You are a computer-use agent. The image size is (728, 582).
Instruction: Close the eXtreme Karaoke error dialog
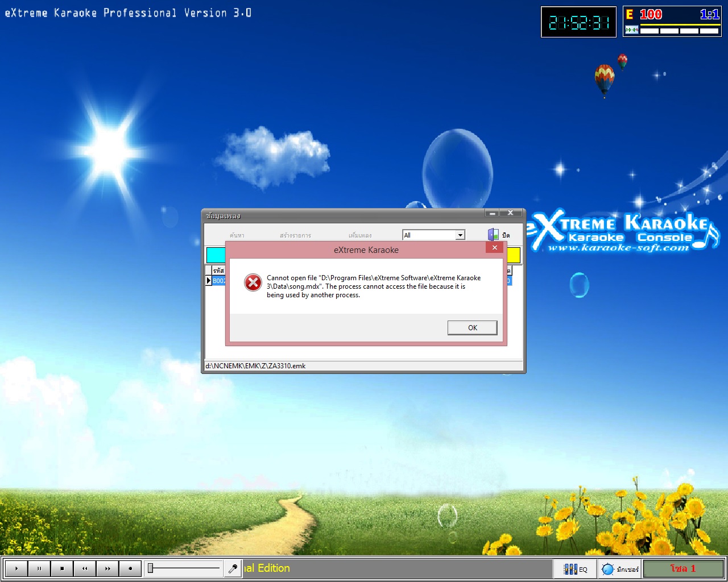[495, 248]
